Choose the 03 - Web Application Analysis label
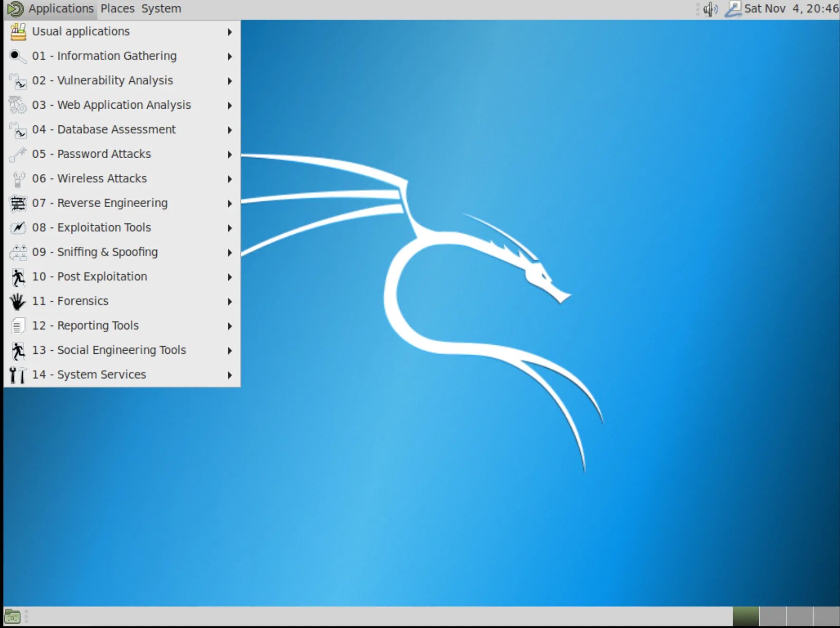The image size is (840, 628). point(111,105)
